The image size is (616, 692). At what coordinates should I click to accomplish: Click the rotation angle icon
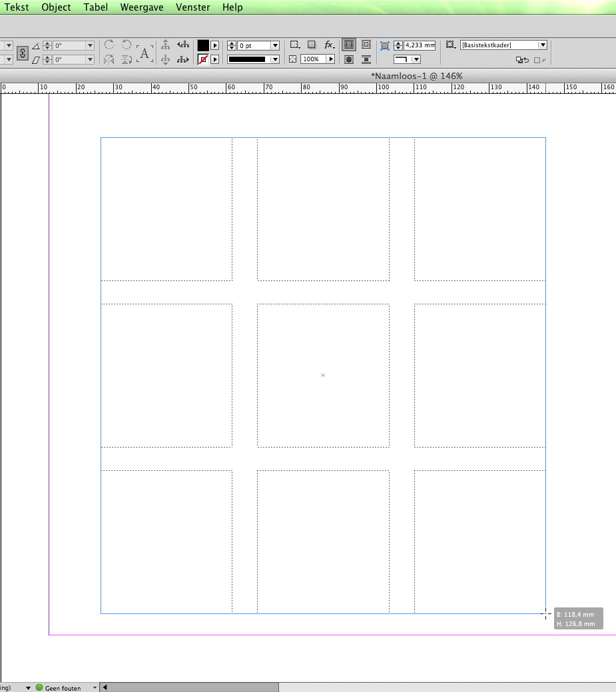(x=36, y=46)
